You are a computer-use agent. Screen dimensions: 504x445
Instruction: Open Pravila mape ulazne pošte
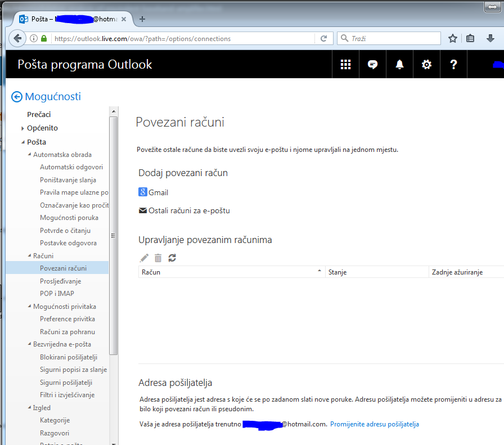74,192
